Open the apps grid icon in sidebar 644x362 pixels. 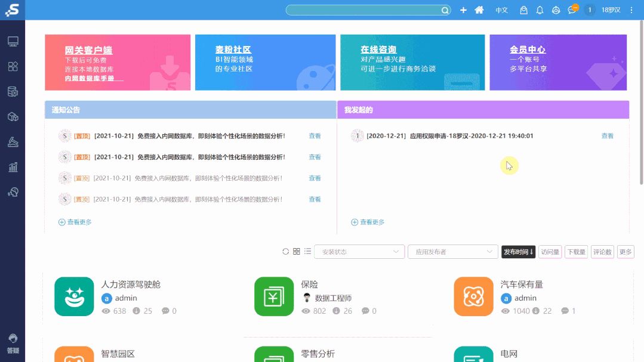pos(13,66)
